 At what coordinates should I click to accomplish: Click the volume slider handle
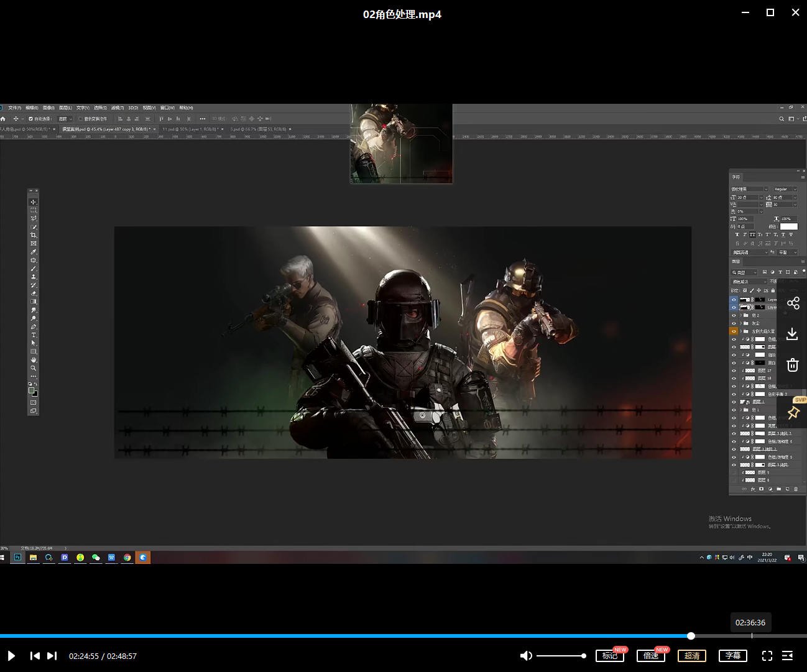(583, 656)
